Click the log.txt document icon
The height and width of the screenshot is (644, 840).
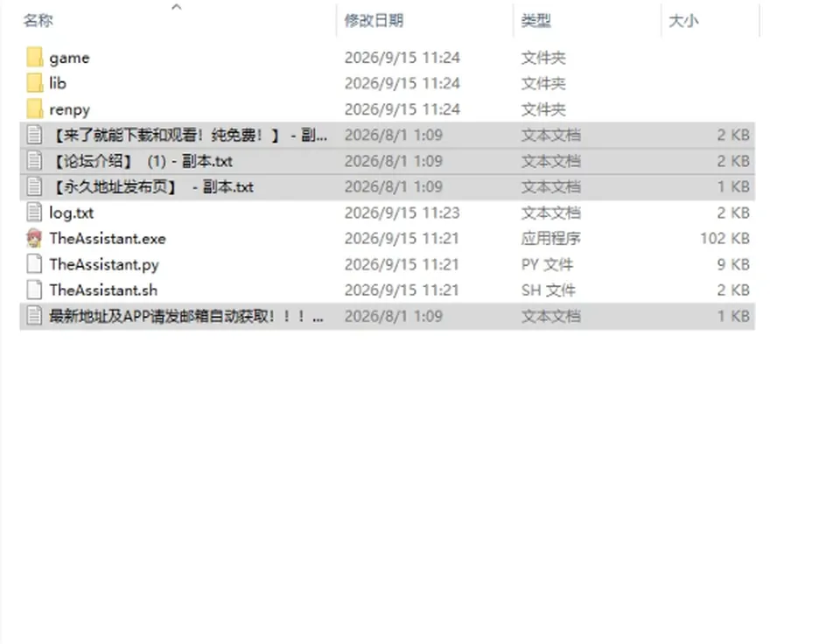pyautogui.click(x=34, y=213)
